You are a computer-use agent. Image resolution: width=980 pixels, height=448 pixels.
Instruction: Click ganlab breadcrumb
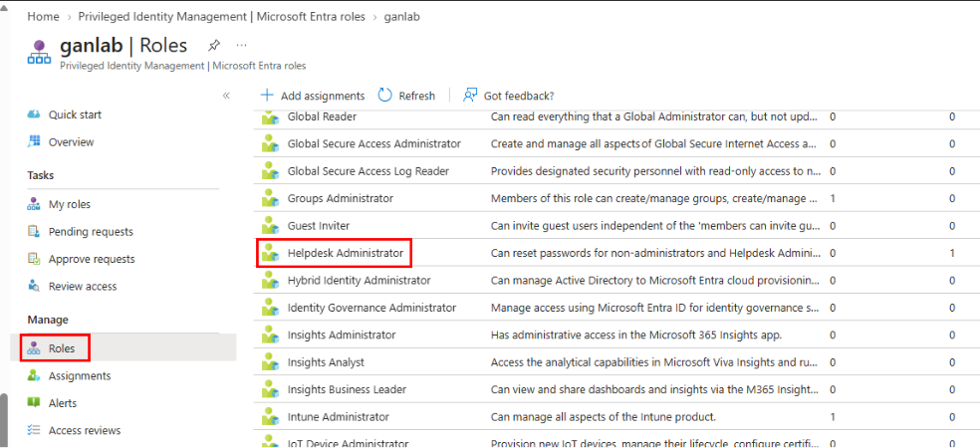coord(401,17)
